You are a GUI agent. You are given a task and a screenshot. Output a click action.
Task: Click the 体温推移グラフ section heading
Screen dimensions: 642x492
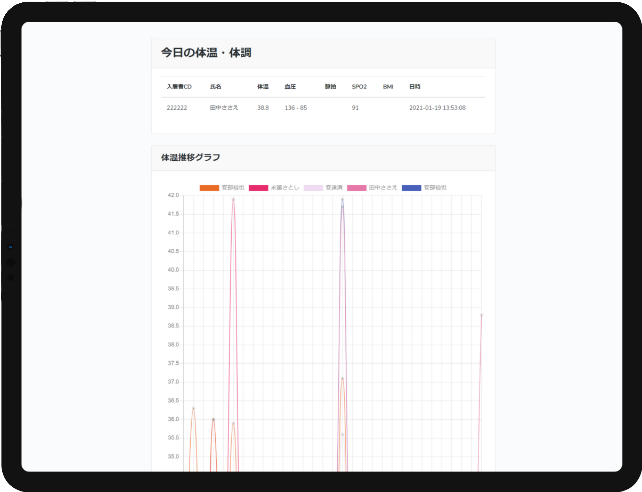191,158
